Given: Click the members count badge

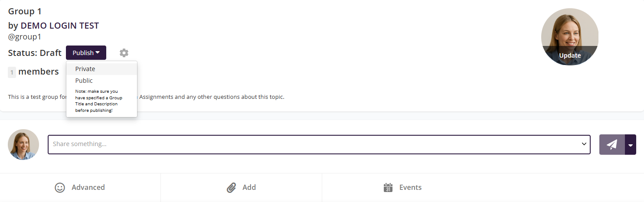Looking at the screenshot, I should click(x=12, y=72).
